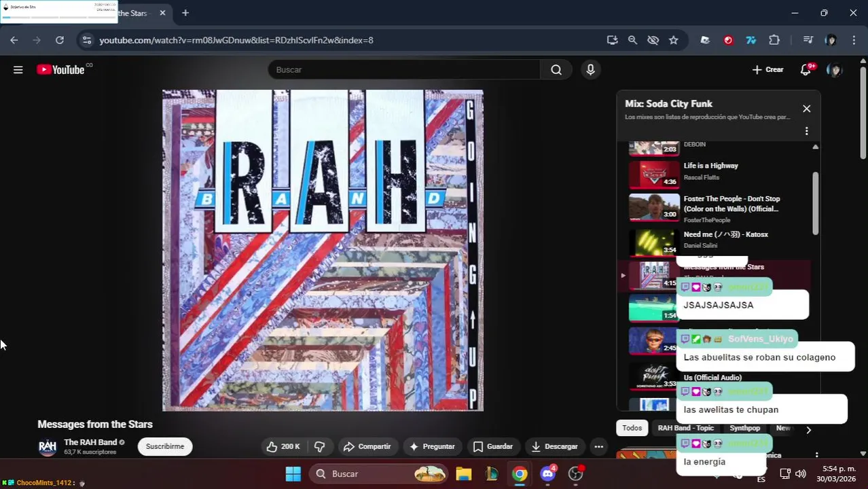
Task: Bookmark this page with the star
Action: coord(673,40)
